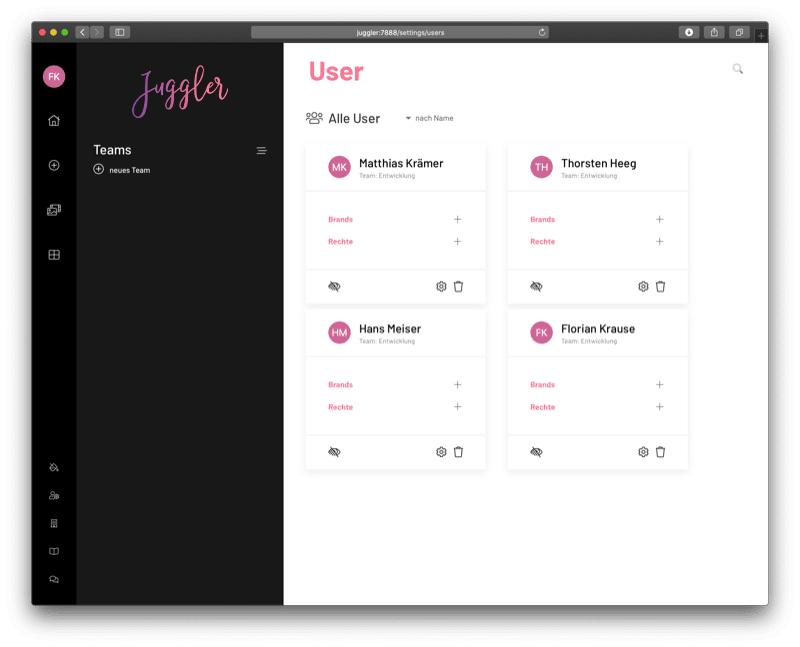
Task: Click the browser address bar
Action: pos(400,32)
